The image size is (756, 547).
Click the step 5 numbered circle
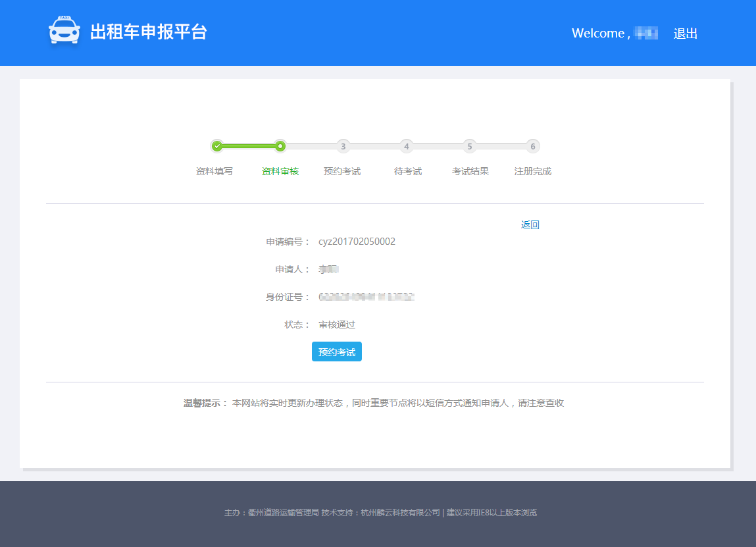(x=469, y=146)
